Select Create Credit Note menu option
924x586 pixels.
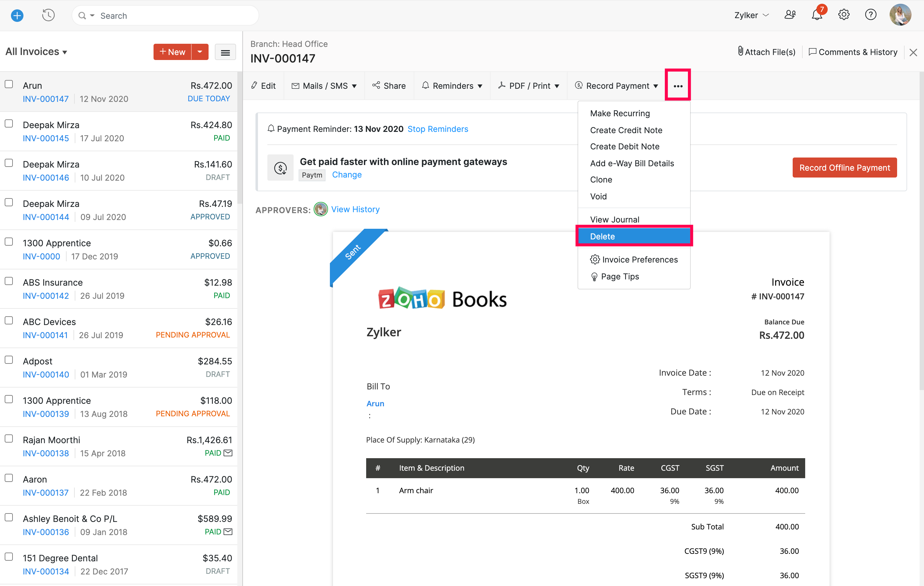coord(626,130)
